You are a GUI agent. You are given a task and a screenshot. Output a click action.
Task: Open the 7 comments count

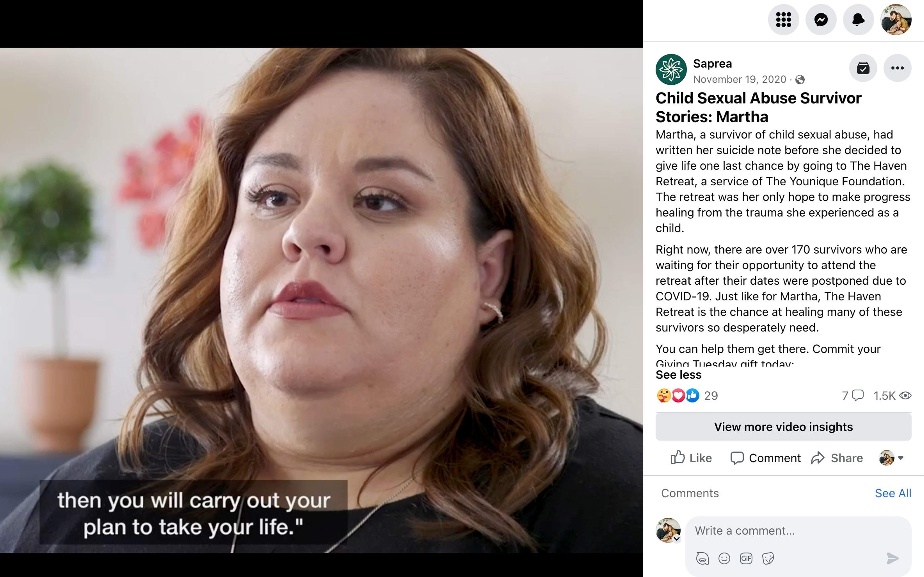[x=852, y=396]
